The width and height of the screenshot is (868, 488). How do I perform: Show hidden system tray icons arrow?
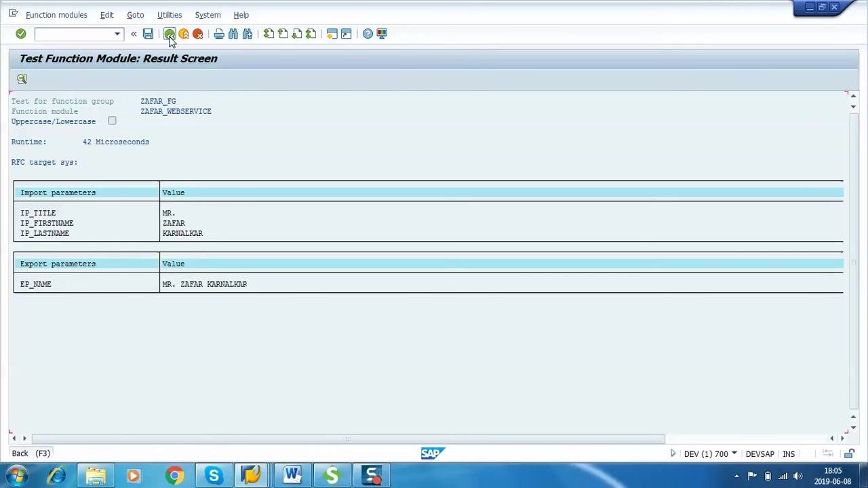click(x=736, y=476)
